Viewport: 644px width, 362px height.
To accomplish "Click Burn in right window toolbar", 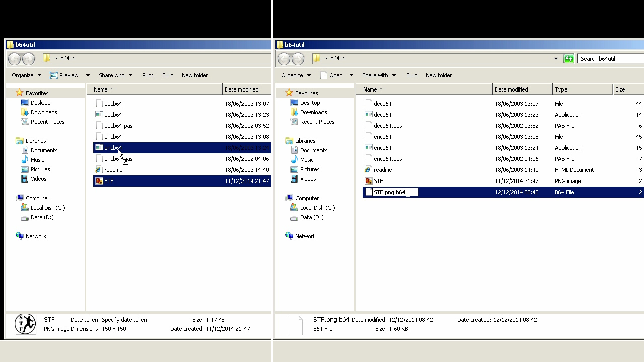I will click(x=412, y=75).
